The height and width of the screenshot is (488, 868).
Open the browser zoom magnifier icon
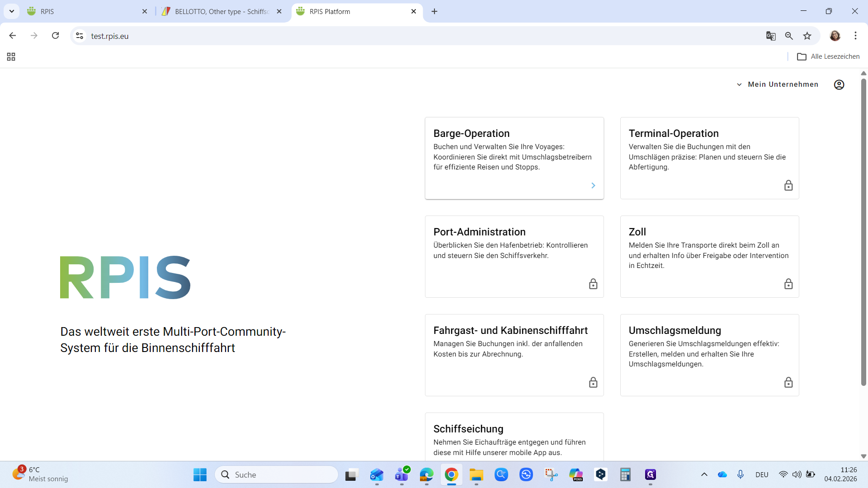coord(789,36)
